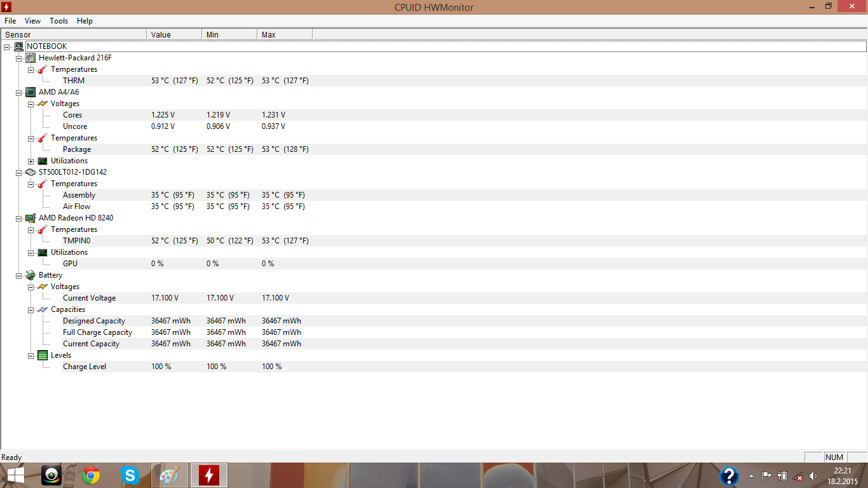Click the AMD A4/A6 processor chip icon
Image resolution: width=868 pixels, height=488 pixels.
tap(31, 92)
